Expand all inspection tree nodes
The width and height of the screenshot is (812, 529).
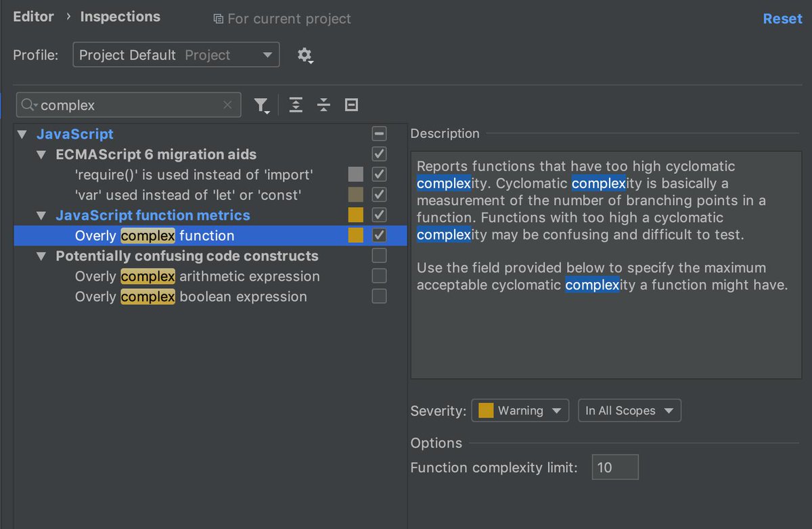pos(296,105)
